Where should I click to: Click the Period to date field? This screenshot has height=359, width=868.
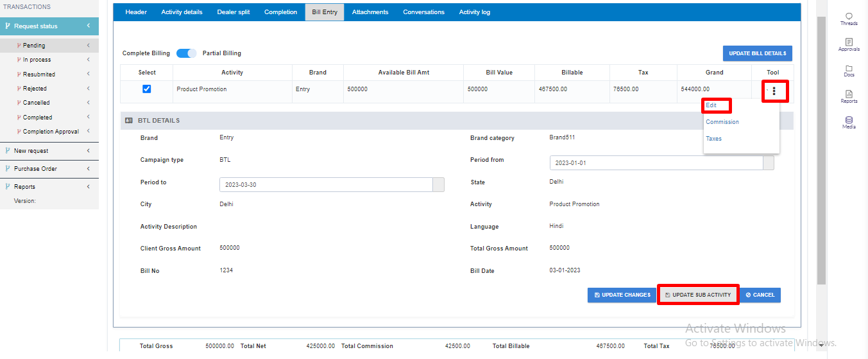(x=326, y=185)
